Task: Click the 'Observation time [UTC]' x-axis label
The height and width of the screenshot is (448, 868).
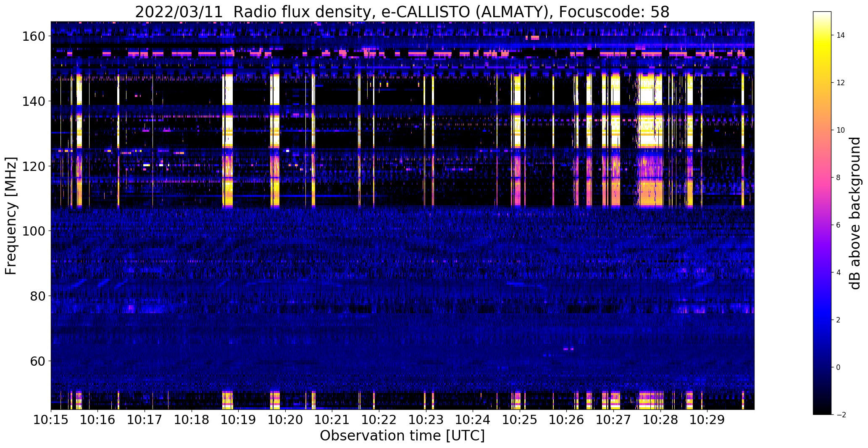Action: coord(402,436)
